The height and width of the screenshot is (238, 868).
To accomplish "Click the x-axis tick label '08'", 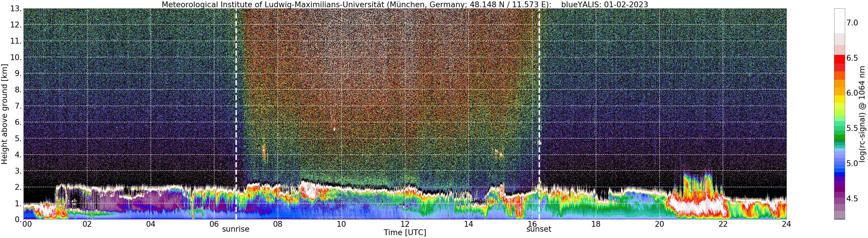I will tap(278, 224).
